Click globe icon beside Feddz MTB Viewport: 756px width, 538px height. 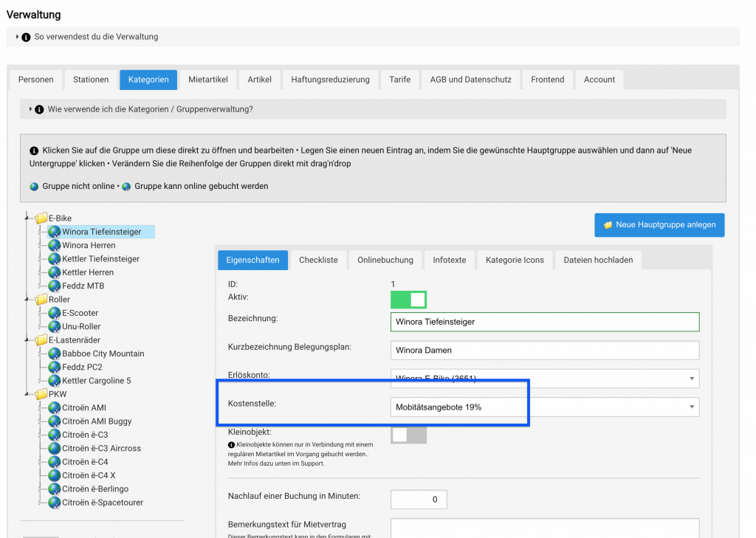point(55,286)
